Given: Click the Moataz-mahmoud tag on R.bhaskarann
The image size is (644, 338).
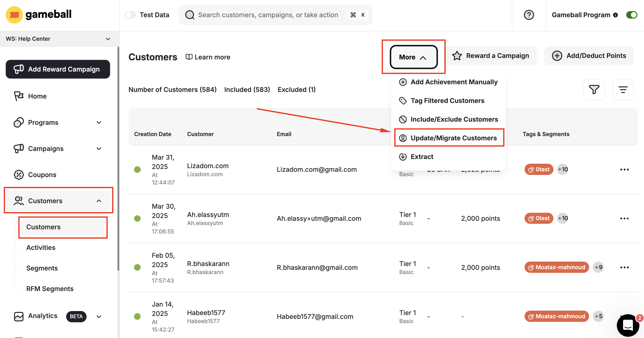Looking at the screenshot, I should [x=557, y=267].
